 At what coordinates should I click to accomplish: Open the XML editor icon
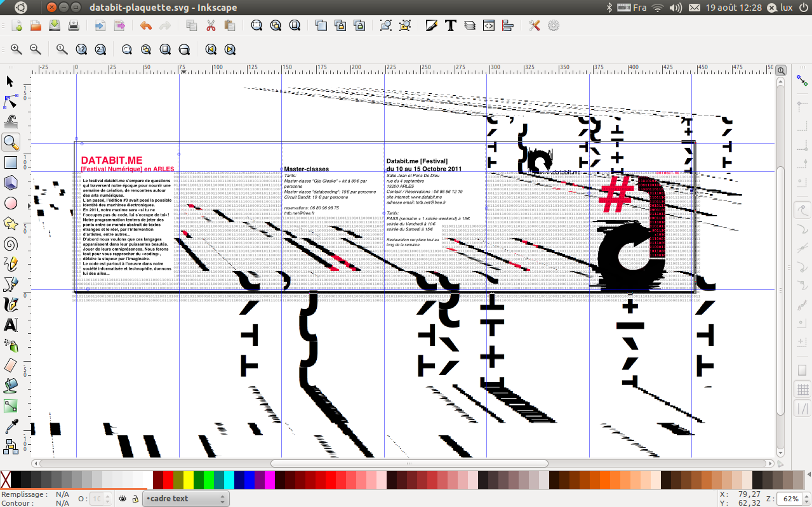click(x=489, y=25)
